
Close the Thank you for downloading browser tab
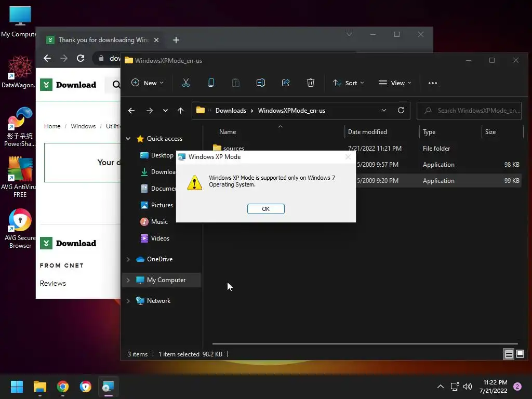[156, 40]
